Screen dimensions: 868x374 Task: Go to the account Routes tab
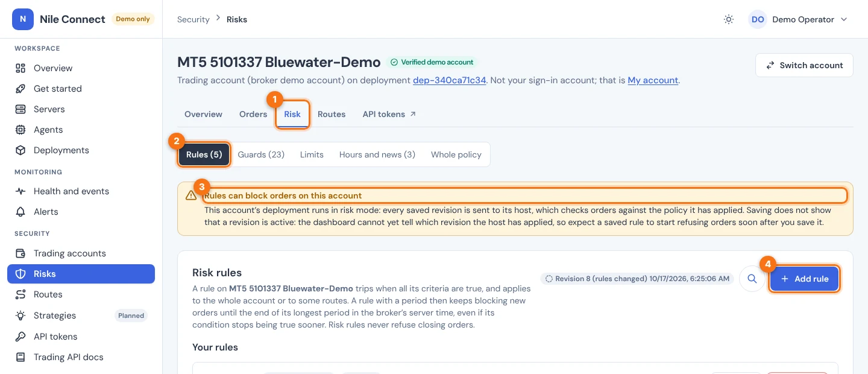point(332,114)
